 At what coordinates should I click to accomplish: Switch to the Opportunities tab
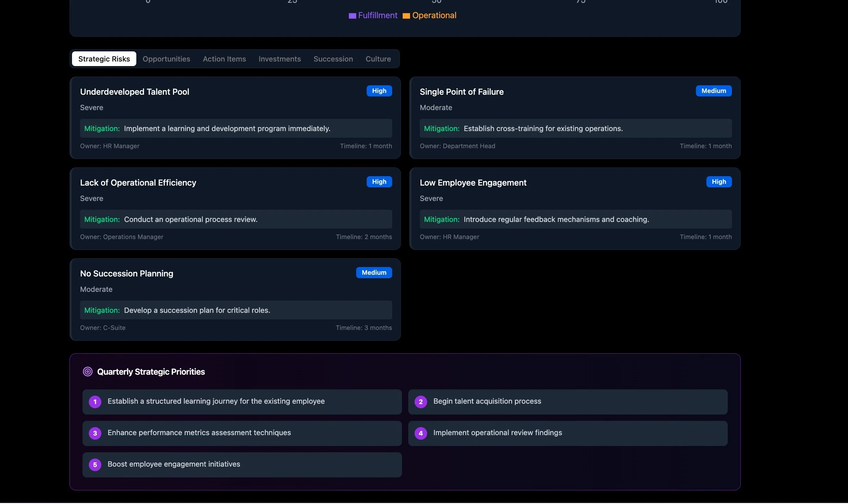(166, 59)
